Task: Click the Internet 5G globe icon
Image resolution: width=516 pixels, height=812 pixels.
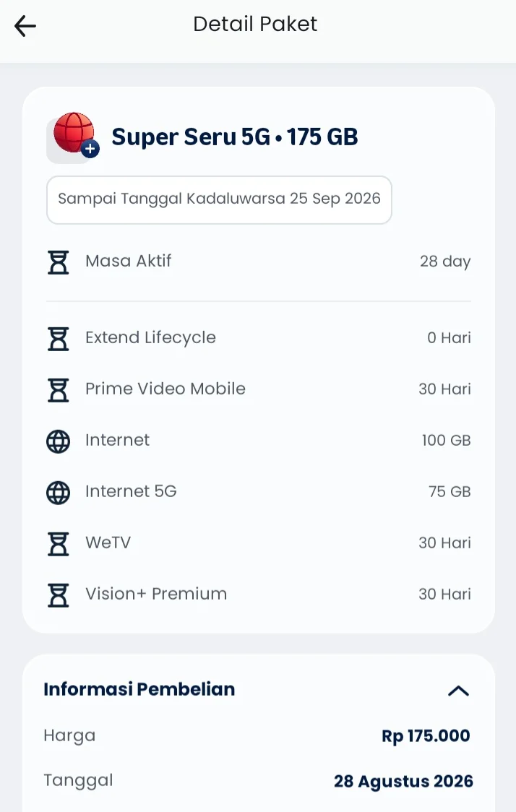Action: point(58,493)
